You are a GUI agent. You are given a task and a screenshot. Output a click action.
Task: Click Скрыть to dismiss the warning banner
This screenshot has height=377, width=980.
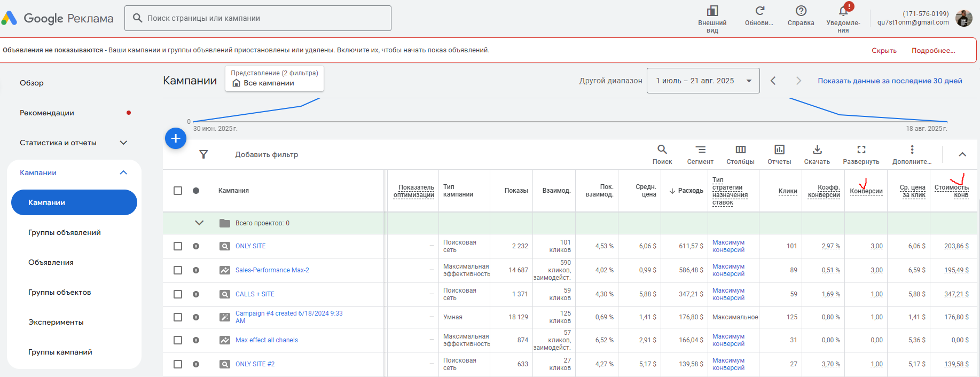884,51
